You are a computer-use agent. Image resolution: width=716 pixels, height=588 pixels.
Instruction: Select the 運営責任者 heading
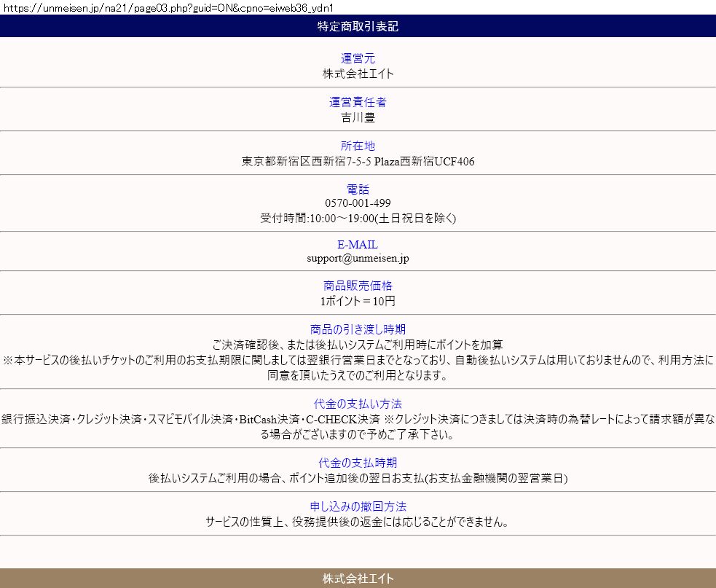tap(358, 102)
